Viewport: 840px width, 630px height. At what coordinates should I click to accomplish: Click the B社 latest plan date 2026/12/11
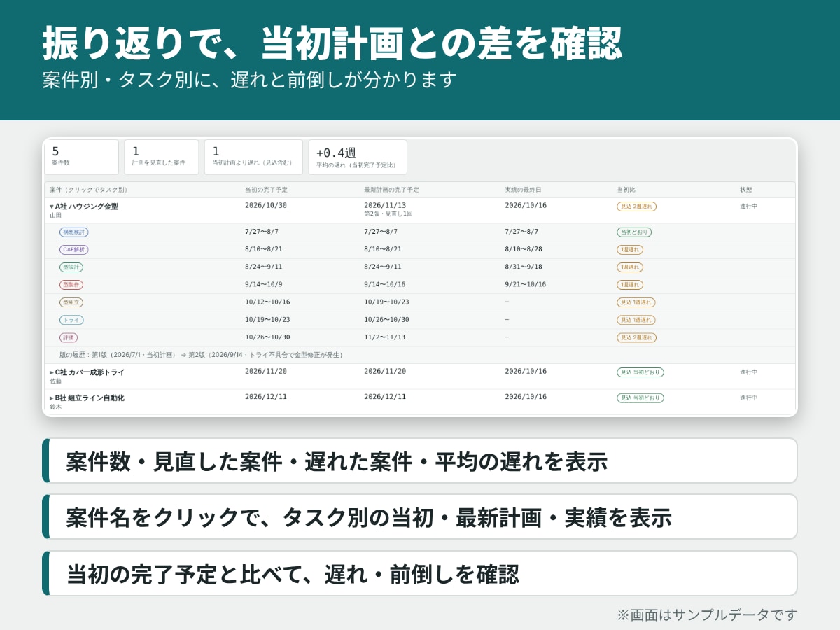pyautogui.click(x=385, y=397)
